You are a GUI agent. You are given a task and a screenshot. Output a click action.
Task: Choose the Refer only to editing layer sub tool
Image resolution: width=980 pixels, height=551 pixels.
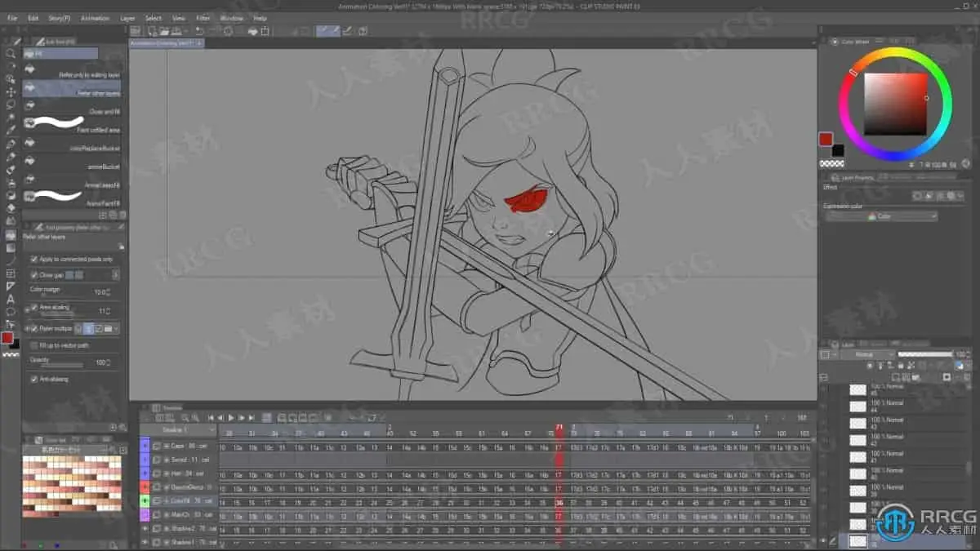(x=72, y=70)
